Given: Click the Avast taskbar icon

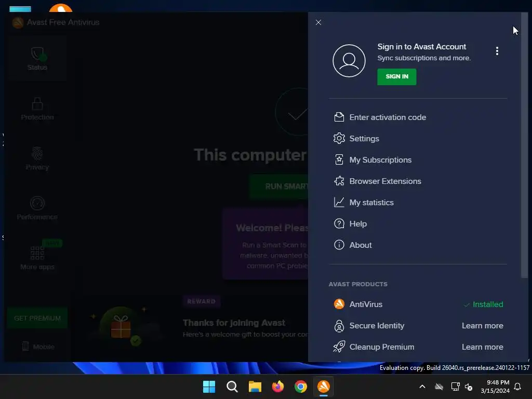Looking at the screenshot, I should [323, 387].
